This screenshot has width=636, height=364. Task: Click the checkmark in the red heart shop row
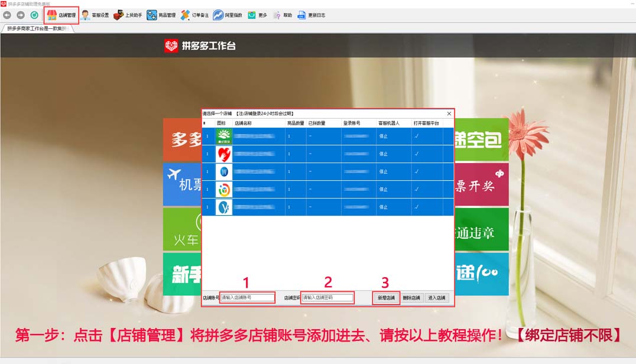click(417, 154)
